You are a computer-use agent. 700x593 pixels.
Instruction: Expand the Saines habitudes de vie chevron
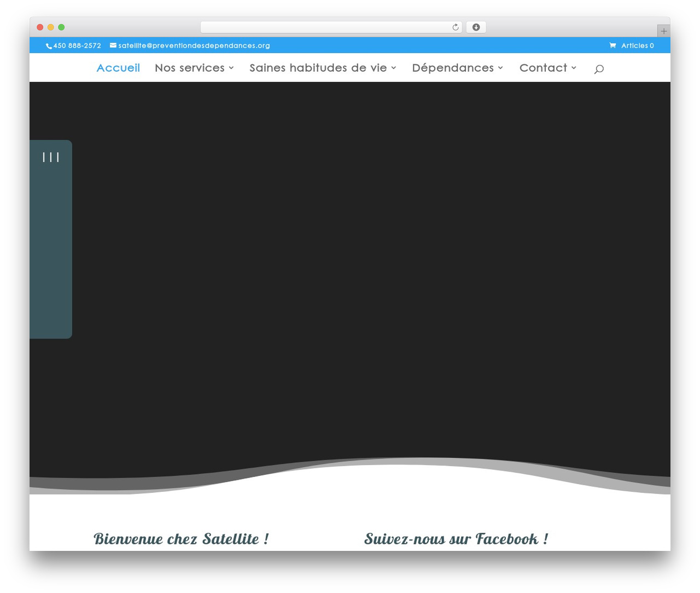(x=394, y=68)
